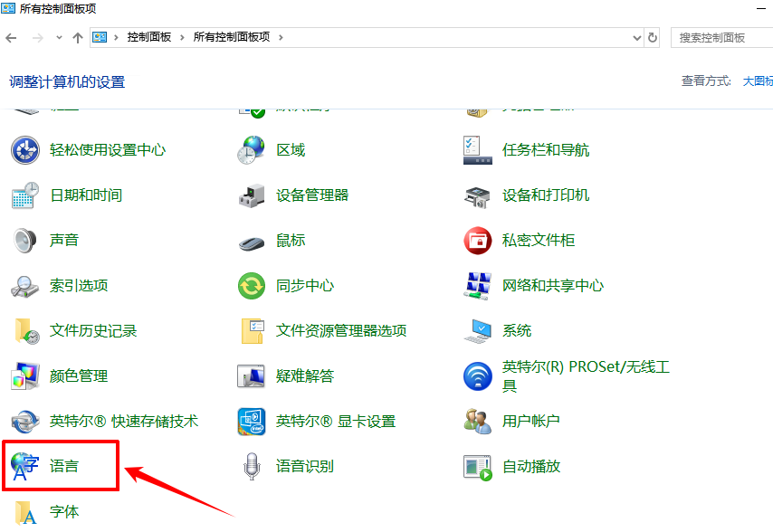Go back with the left arrow button
The width and height of the screenshot is (773, 532).
point(11,38)
